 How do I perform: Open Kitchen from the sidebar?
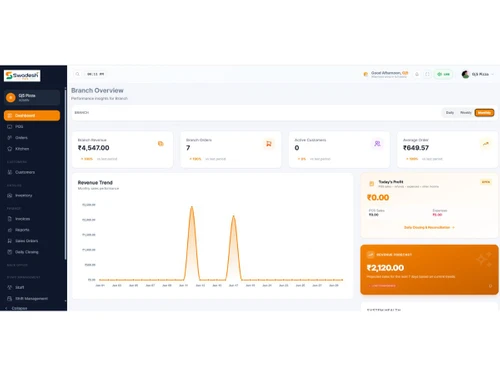click(x=32, y=149)
